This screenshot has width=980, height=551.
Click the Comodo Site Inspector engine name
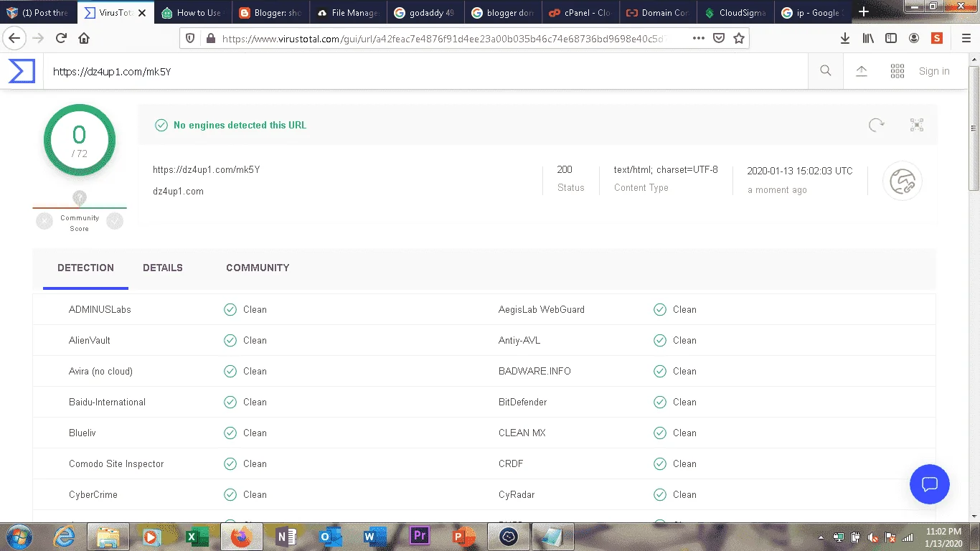116,463
